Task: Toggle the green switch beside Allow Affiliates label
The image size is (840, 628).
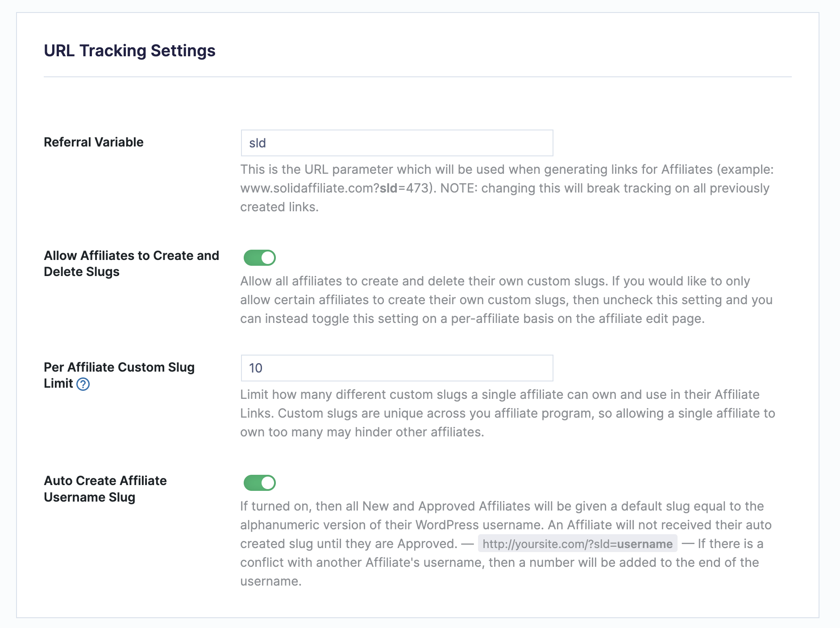Action: click(261, 257)
